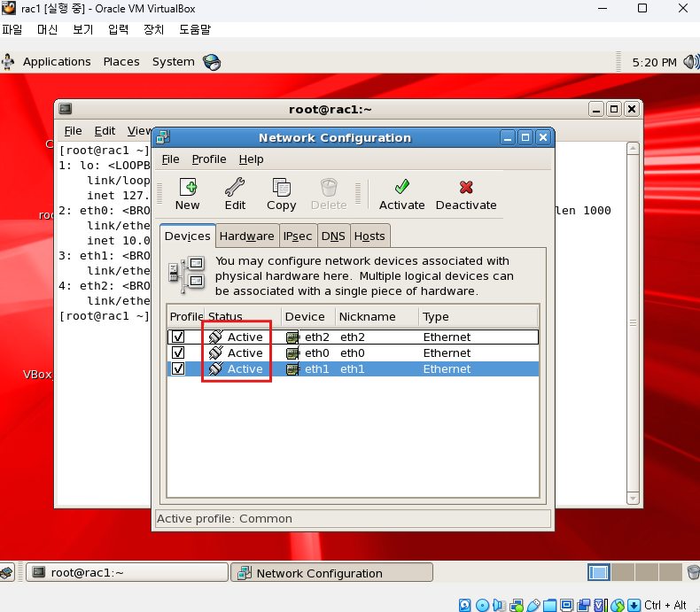Switch to the Hardware tab
This screenshot has width=700, height=612.
pyautogui.click(x=247, y=236)
